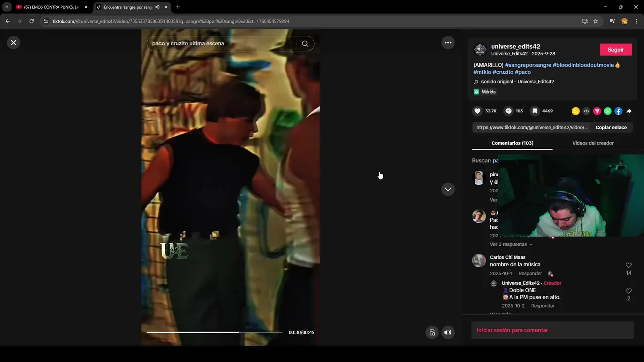The width and height of the screenshot is (644, 362).
Task: Select the video URL text field
Action: [x=532, y=128]
